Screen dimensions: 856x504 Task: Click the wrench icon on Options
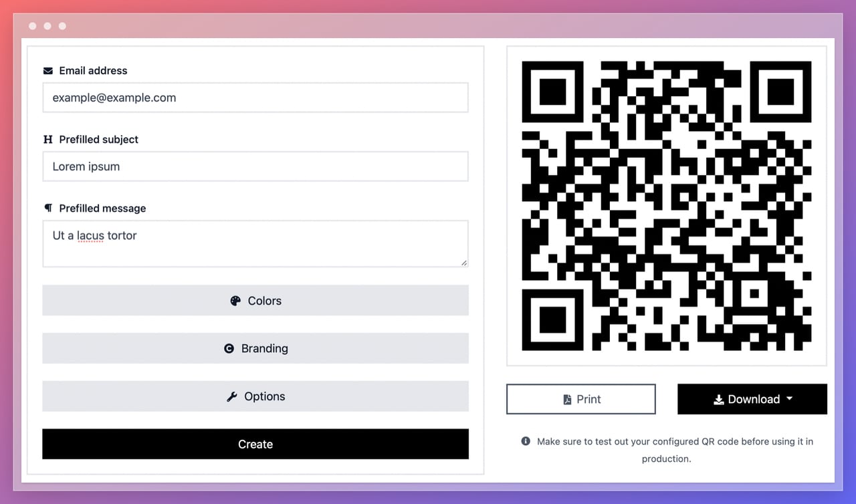click(232, 396)
